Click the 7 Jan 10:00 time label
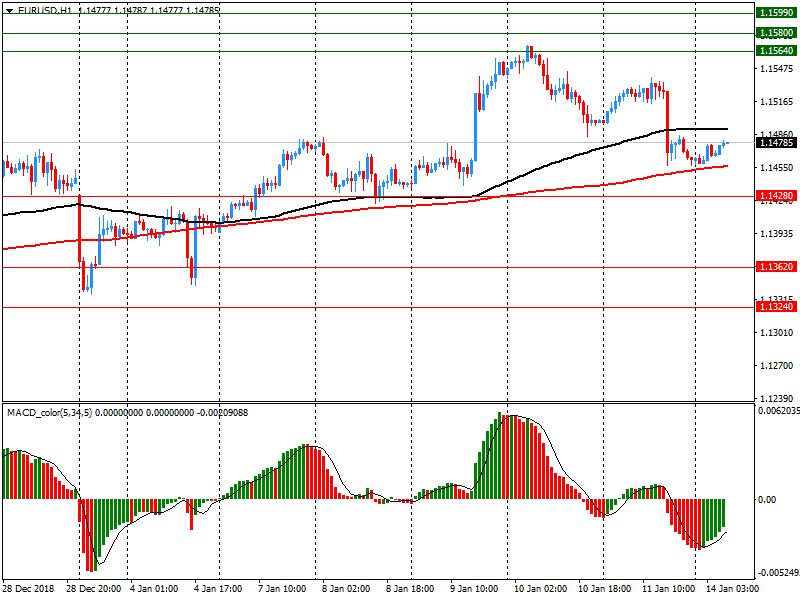This screenshot has width=800, height=600. pos(282,589)
